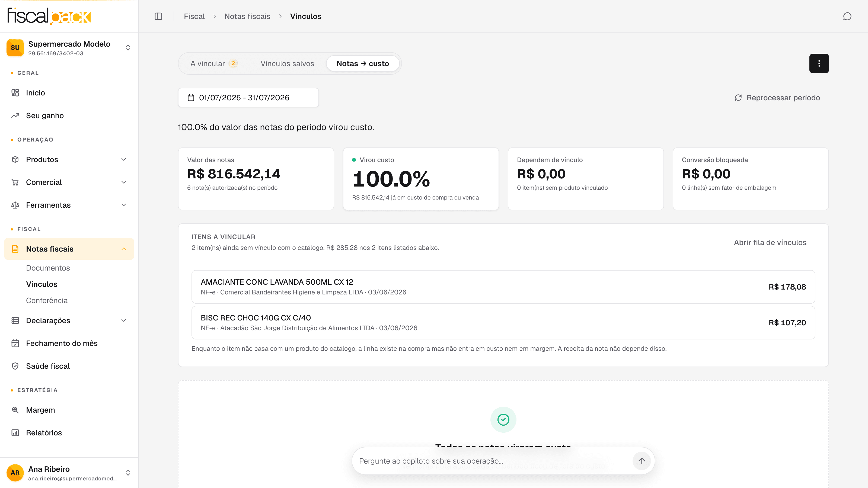Switch to the A vincular tab

(214, 63)
